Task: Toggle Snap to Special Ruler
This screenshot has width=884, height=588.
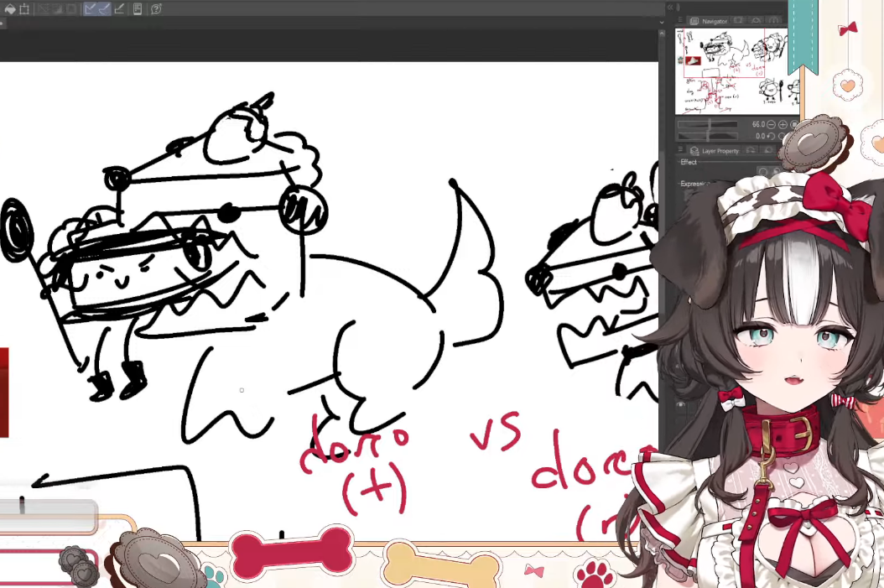Action: [104, 9]
